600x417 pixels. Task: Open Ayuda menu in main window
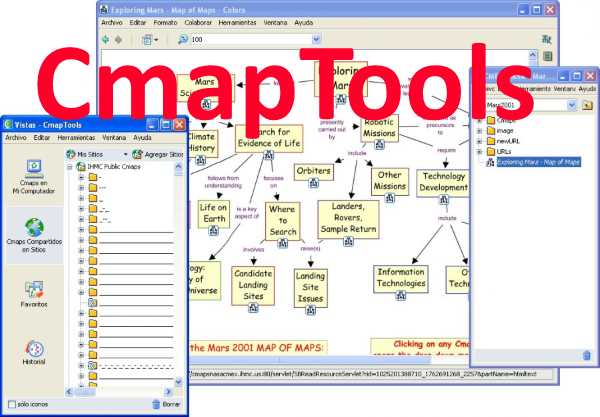click(304, 23)
